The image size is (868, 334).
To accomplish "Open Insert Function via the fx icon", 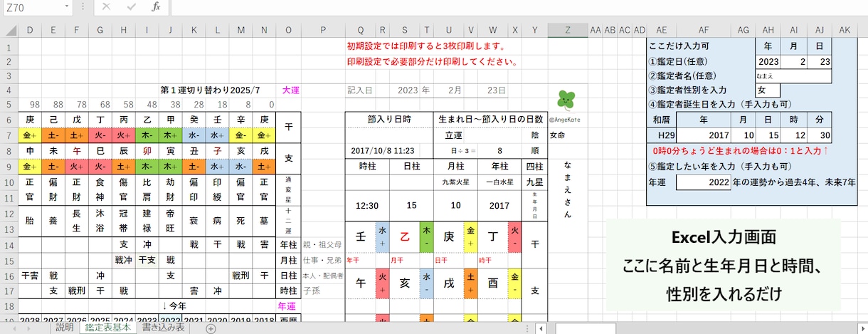I will tap(156, 7).
